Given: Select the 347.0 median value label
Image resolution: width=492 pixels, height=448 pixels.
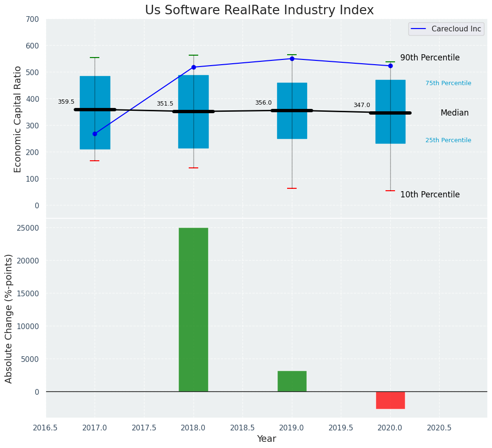Looking at the screenshot, I should coord(362,105).
